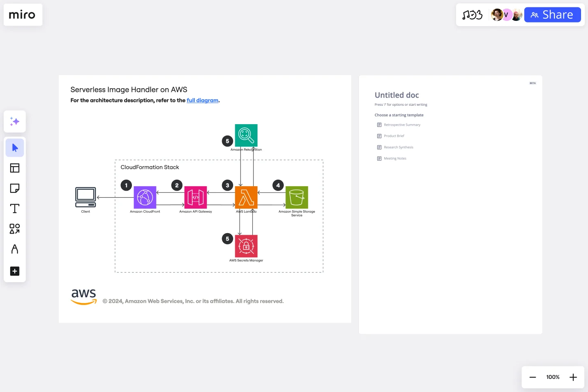
Task: Select the Amazon CloudFront icon
Action: point(145,197)
